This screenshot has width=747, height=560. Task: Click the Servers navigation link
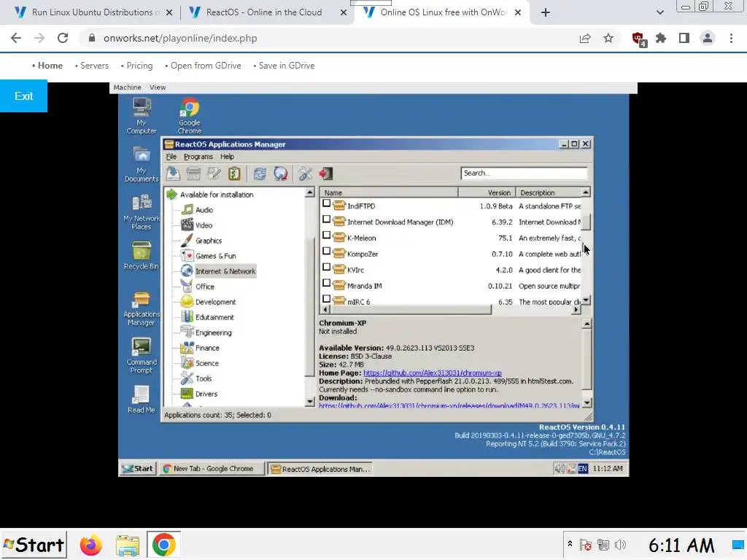94,66
